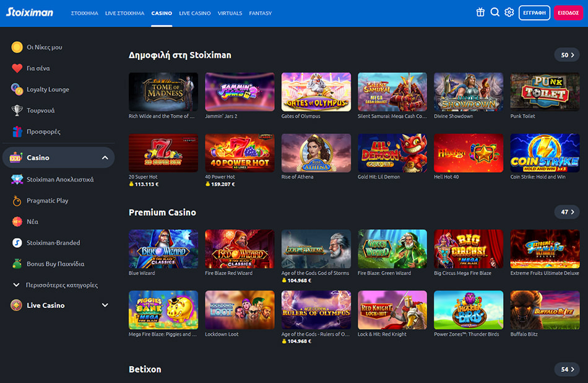The image size is (588, 383).
Task: Click the Stoiximan logo
Action: point(30,12)
